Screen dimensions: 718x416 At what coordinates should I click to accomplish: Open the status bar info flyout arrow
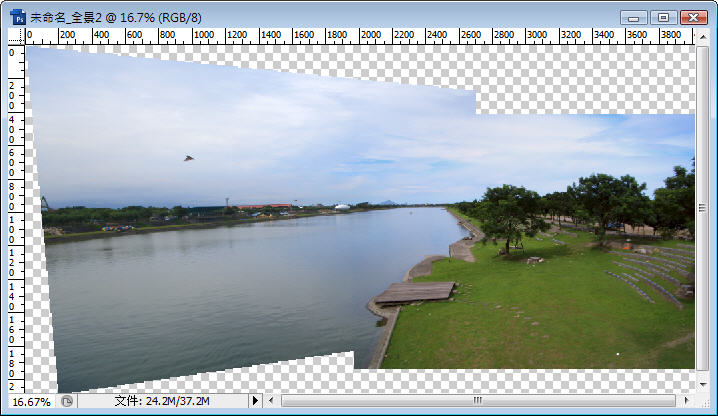tap(255, 400)
